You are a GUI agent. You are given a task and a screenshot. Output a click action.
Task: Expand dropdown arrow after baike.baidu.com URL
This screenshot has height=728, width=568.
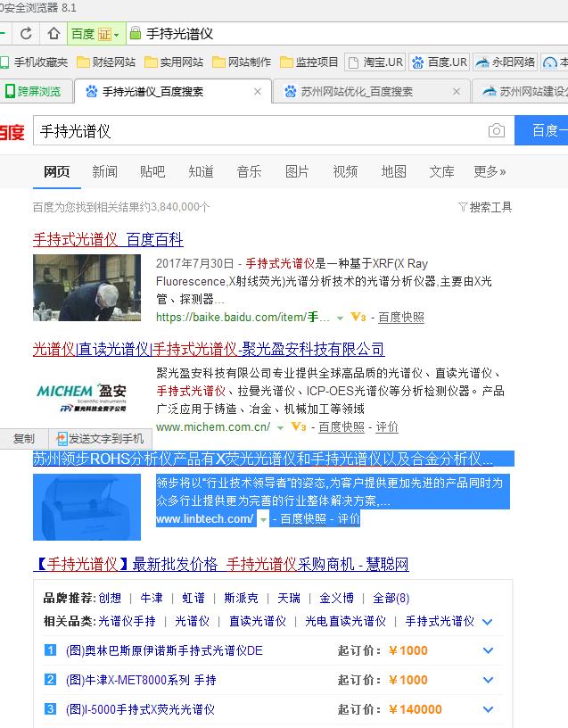340,318
